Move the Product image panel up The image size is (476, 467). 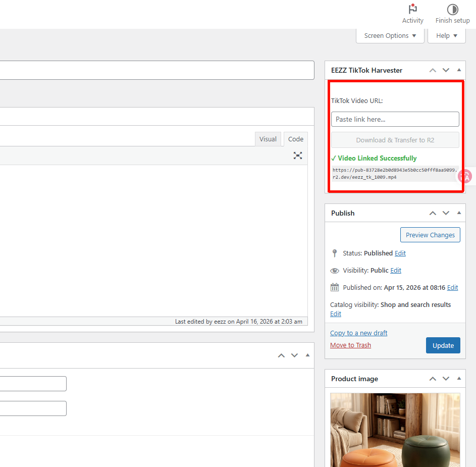[433, 379]
